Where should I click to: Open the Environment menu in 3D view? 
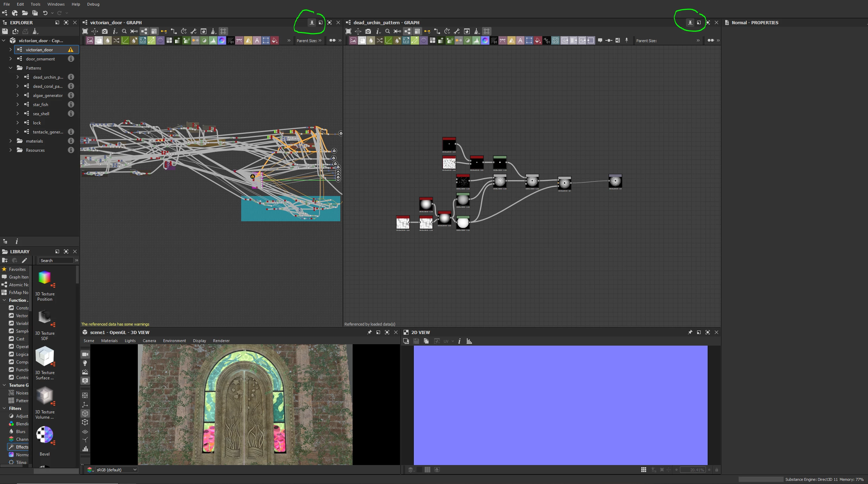174,341
